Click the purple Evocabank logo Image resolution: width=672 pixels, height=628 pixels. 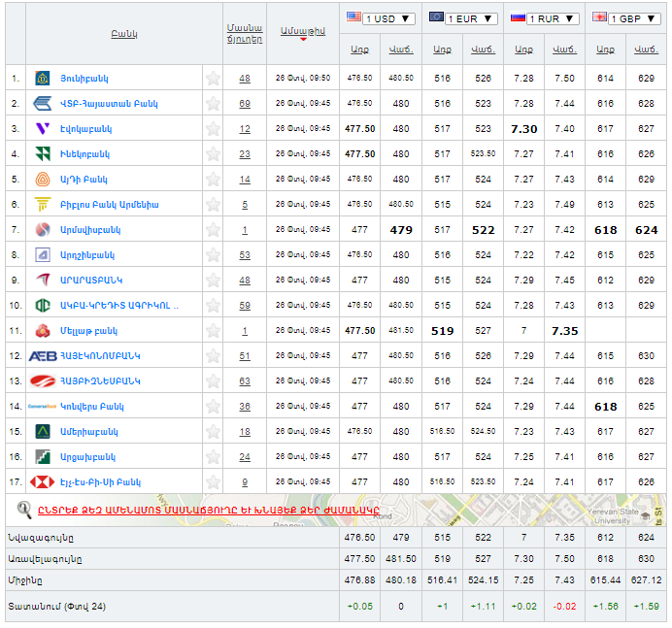pos(43,128)
